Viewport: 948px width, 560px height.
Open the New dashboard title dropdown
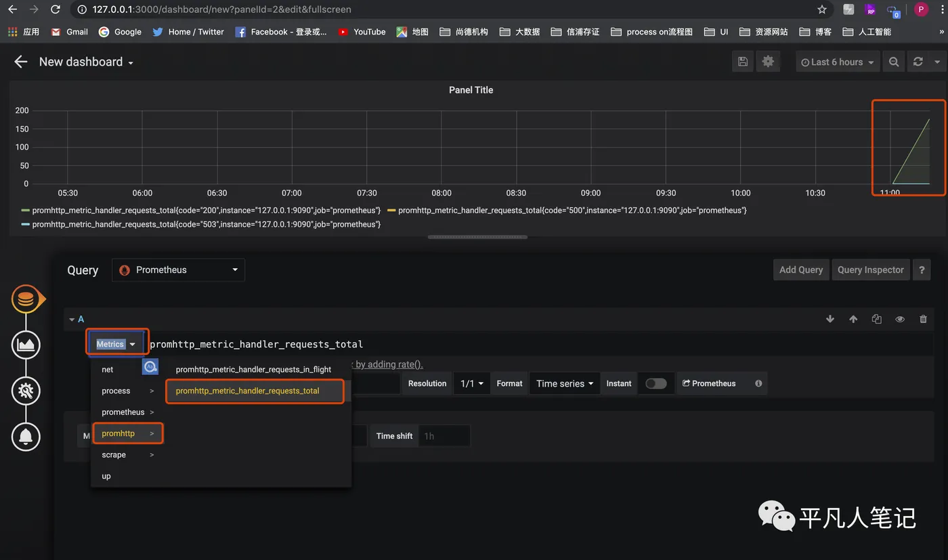coord(86,62)
